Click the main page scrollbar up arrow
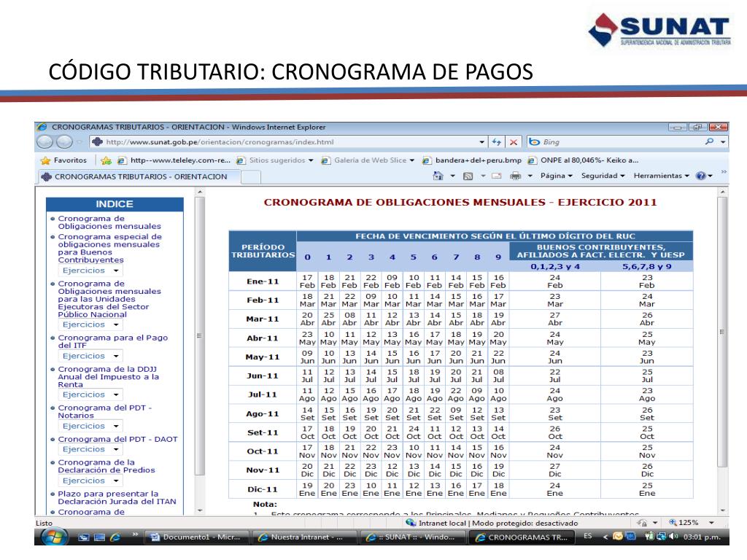 pyautogui.click(x=722, y=192)
